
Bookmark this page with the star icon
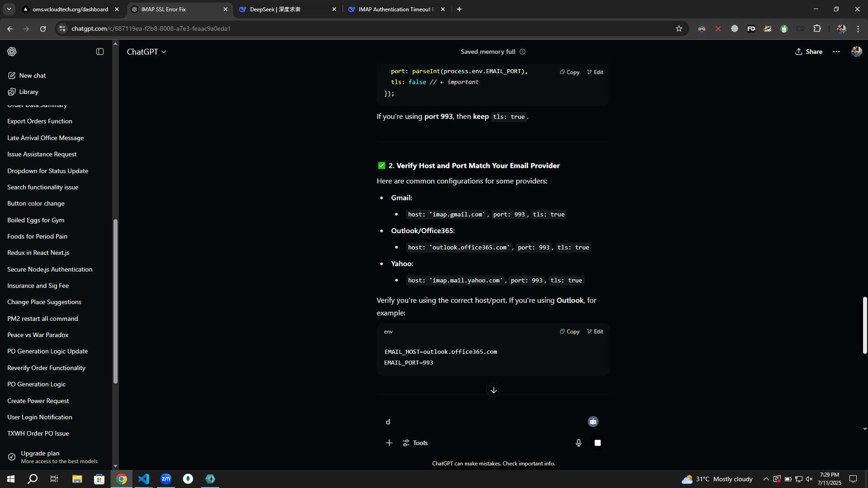click(x=679, y=28)
